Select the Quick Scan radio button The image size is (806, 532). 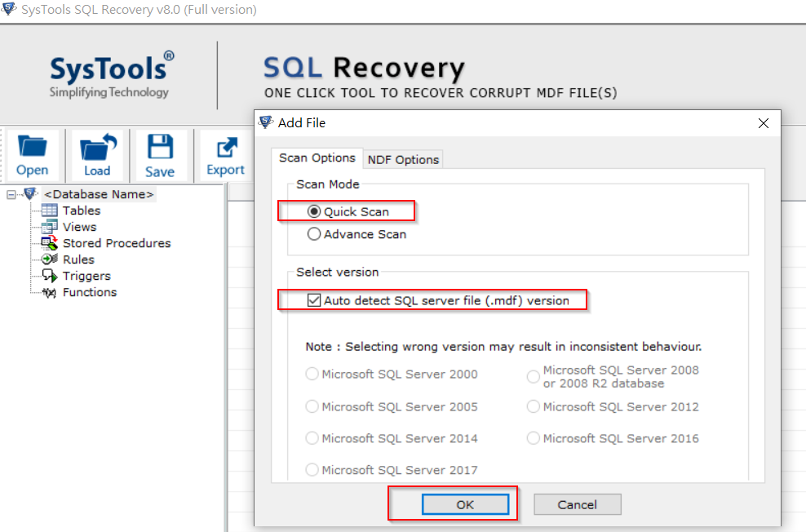tap(313, 211)
